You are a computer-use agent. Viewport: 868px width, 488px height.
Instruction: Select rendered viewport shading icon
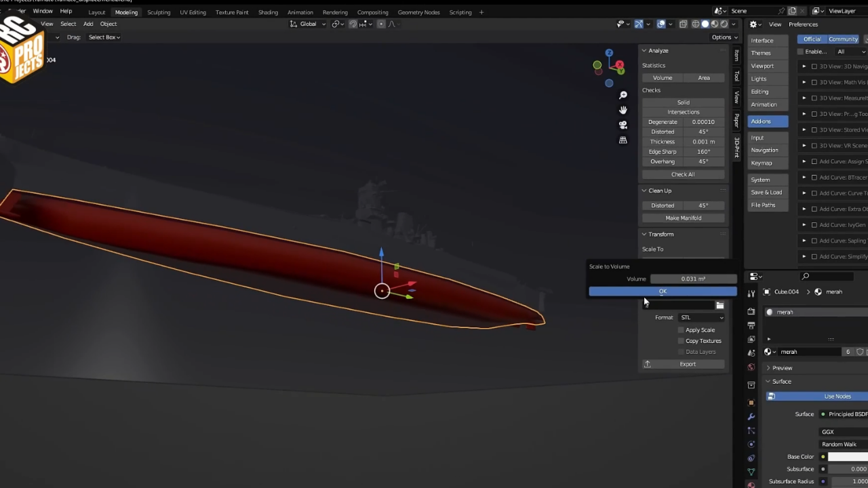coord(724,24)
